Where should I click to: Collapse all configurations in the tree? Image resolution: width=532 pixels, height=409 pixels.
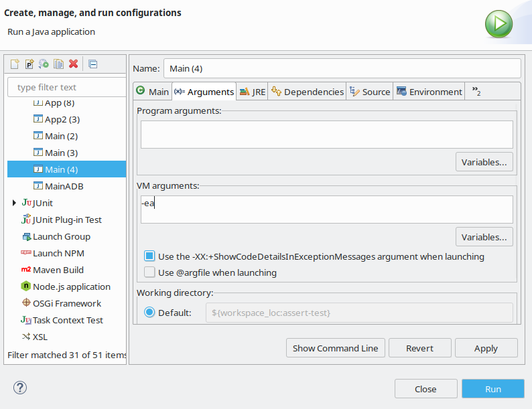pyautogui.click(x=93, y=64)
